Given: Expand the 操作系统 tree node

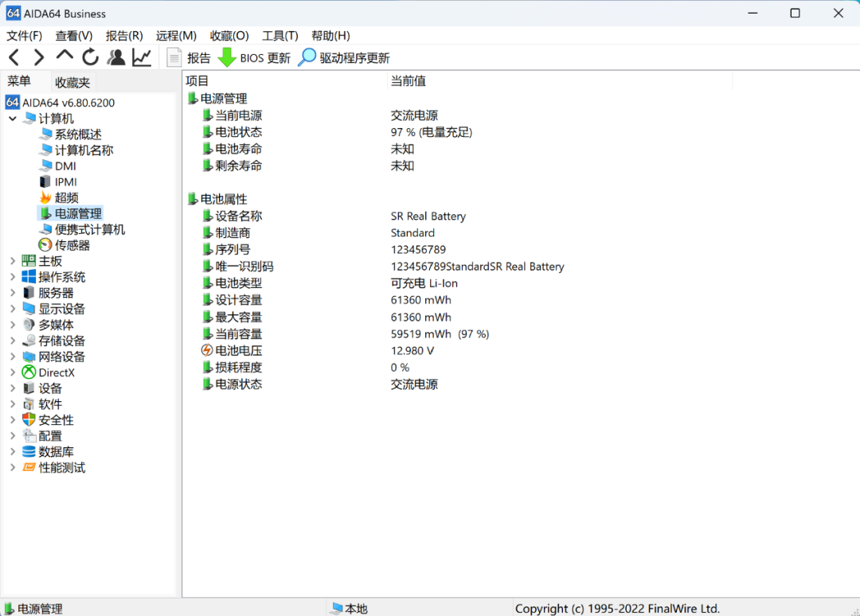Looking at the screenshot, I should (13, 277).
